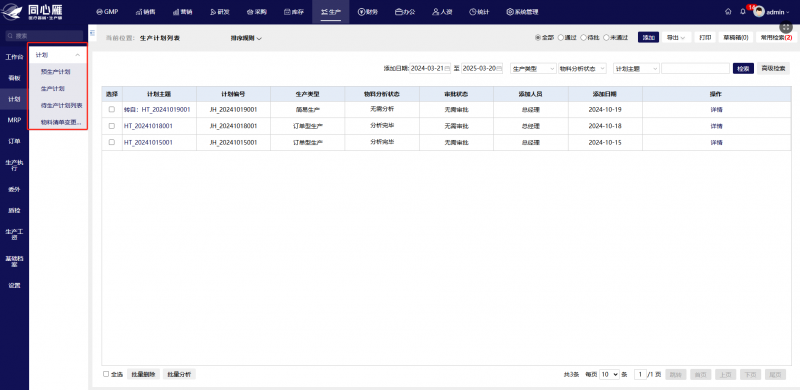The height and width of the screenshot is (390, 800).
Task: Check the row for JH_20241015001
Action: tap(112, 142)
